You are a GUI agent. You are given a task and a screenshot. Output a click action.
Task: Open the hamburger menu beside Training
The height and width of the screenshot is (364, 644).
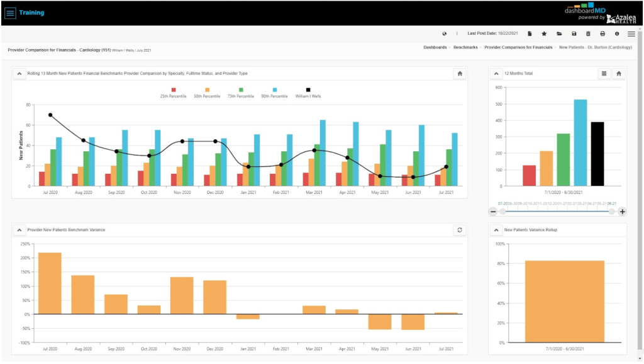(10, 13)
